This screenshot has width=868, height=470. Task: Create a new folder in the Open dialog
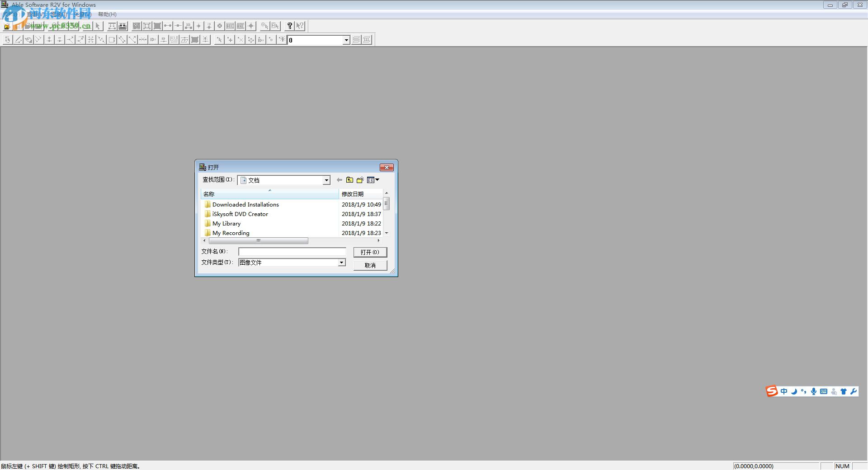(360, 179)
